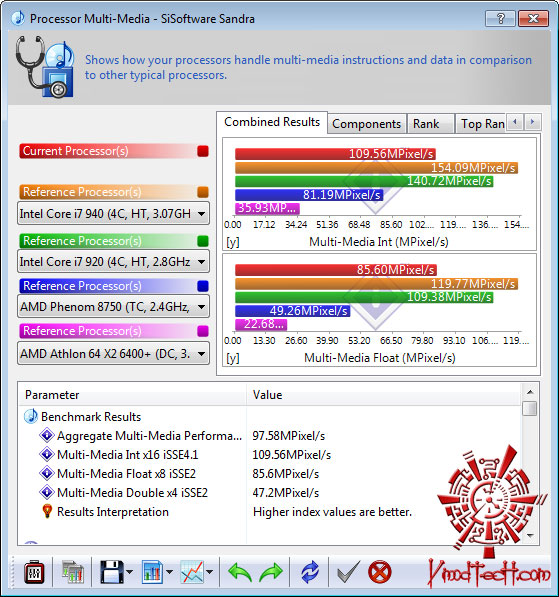Open the save options dropdown arrow
Viewport: 559px width, 597px height.
click(x=129, y=572)
